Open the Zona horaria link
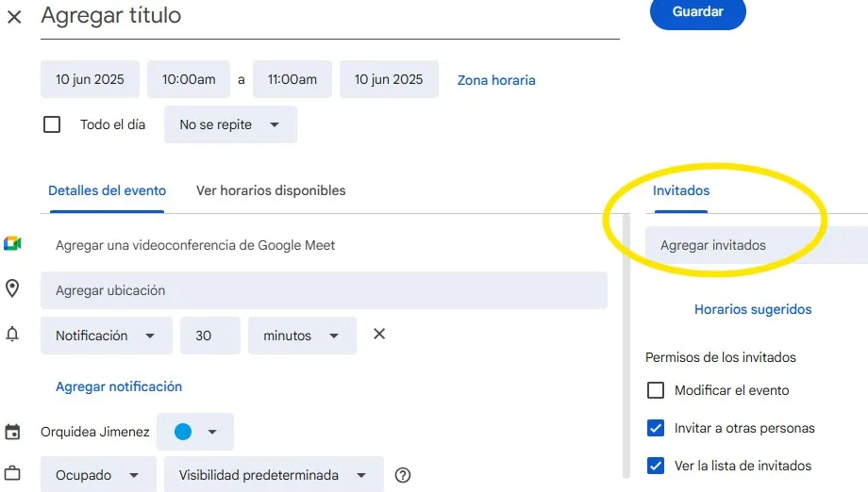Image resolution: width=868 pixels, height=492 pixels. [x=496, y=80]
